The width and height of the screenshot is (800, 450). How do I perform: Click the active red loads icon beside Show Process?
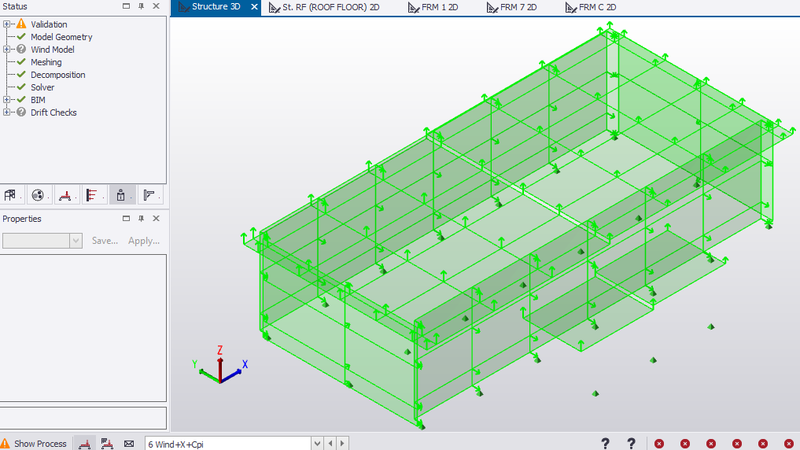(85, 444)
